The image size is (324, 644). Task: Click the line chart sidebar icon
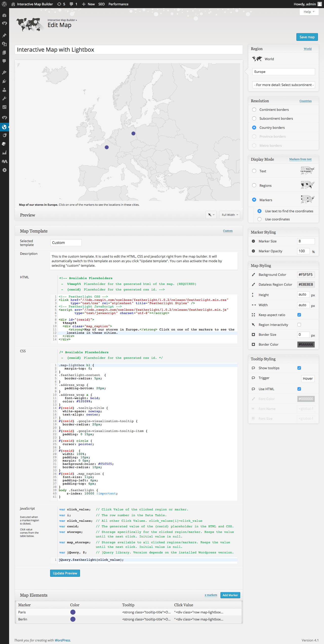(4, 153)
